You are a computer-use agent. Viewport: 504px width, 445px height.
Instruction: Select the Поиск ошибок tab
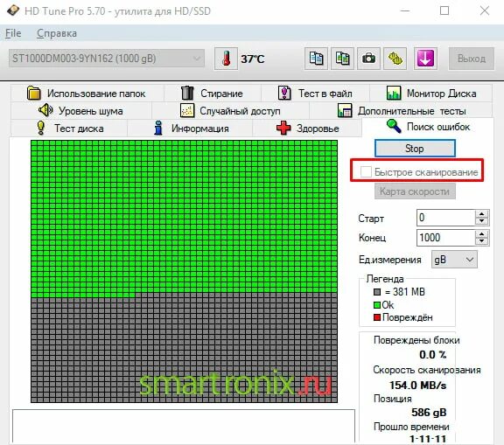click(428, 127)
